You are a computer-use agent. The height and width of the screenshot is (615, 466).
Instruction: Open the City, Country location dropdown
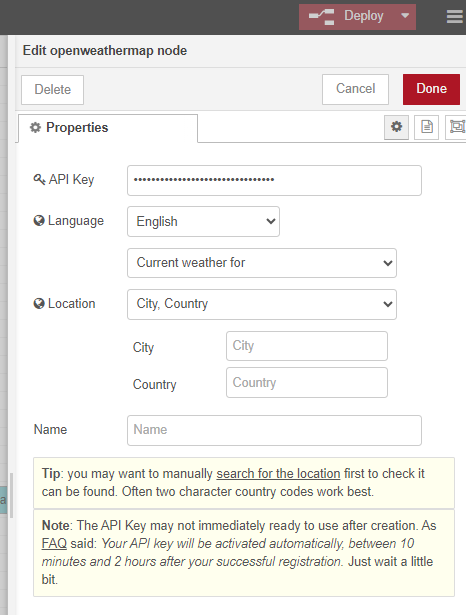262,304
